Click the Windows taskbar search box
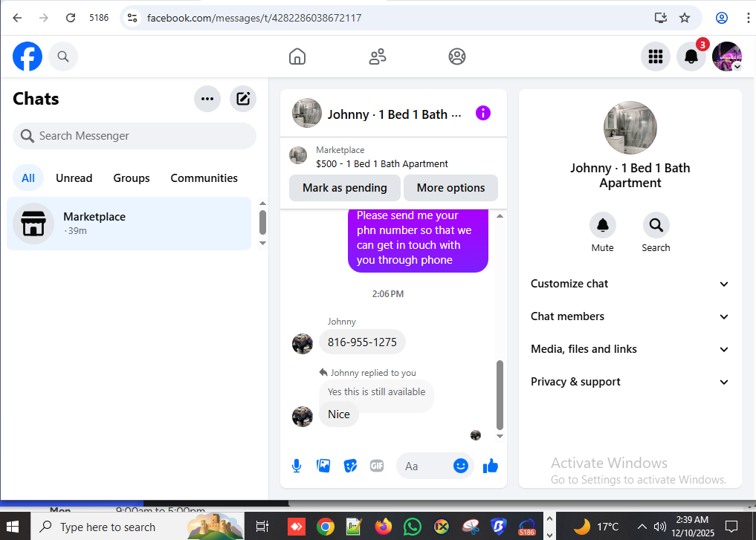Screen dimensions: 756x540 pos(138,527)
